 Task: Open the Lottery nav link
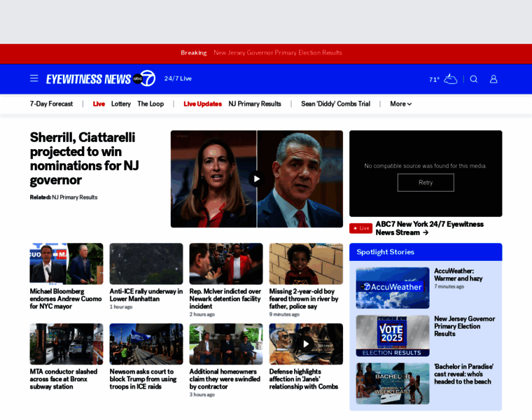click(121, 104)
